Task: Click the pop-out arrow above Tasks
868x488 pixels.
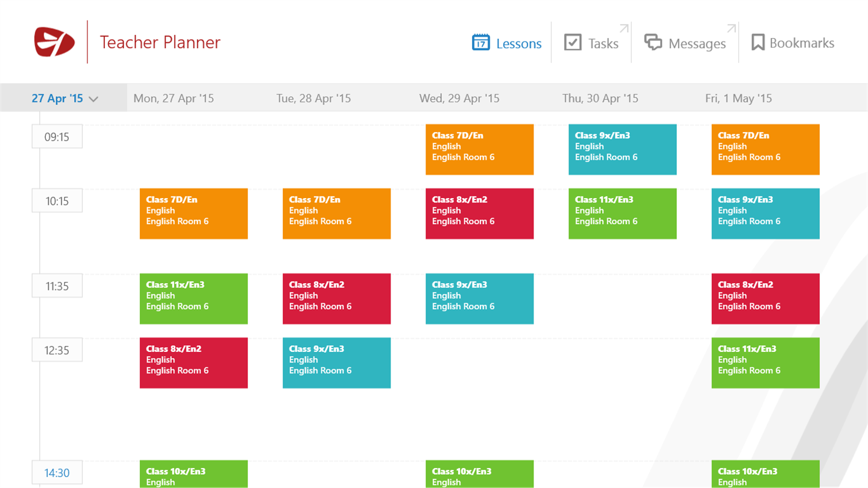Action: click(624, 28)
